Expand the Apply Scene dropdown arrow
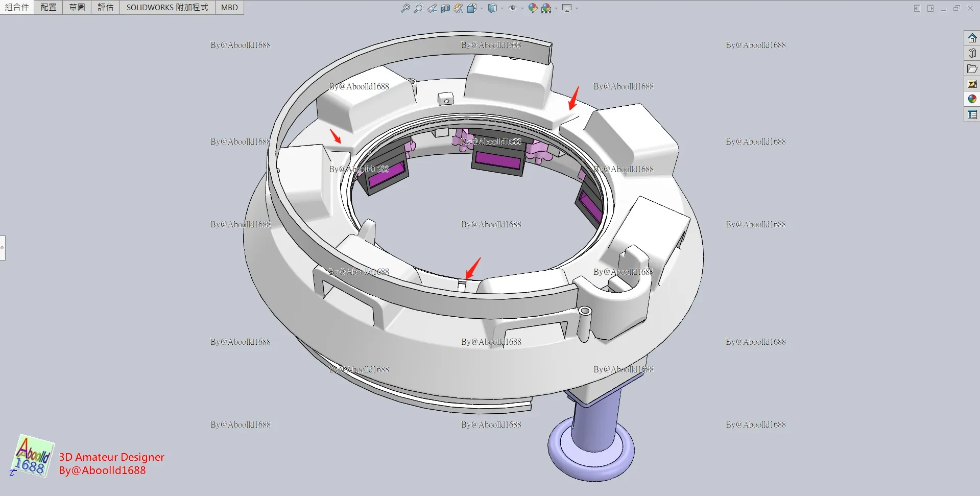980x496 pixels. (556, 8)
